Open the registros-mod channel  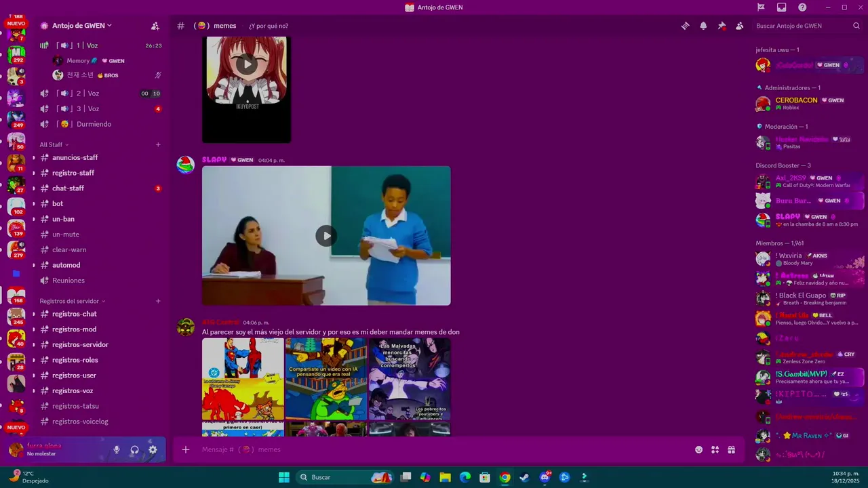[100, 329]
